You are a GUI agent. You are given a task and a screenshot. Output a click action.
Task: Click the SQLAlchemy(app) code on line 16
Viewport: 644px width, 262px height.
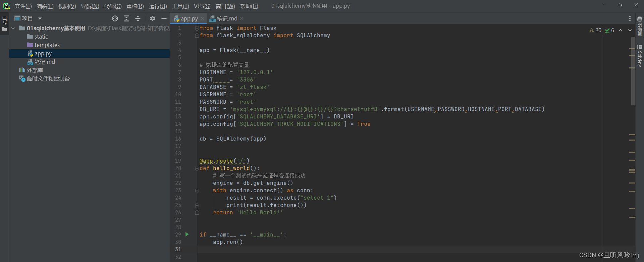pos(241,139)
